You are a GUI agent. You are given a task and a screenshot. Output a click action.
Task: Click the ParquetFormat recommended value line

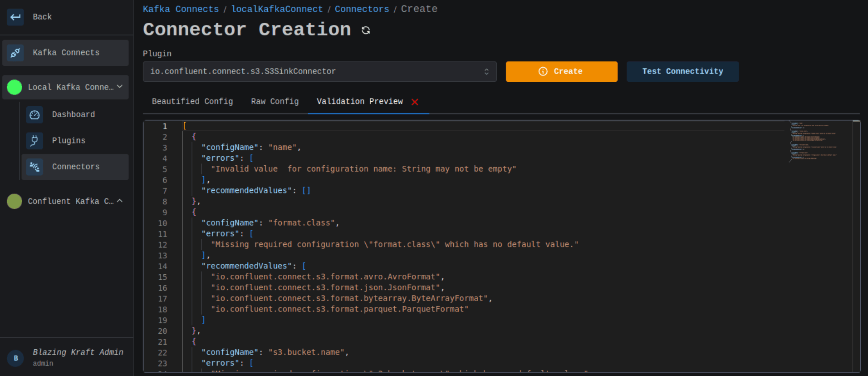340,309
